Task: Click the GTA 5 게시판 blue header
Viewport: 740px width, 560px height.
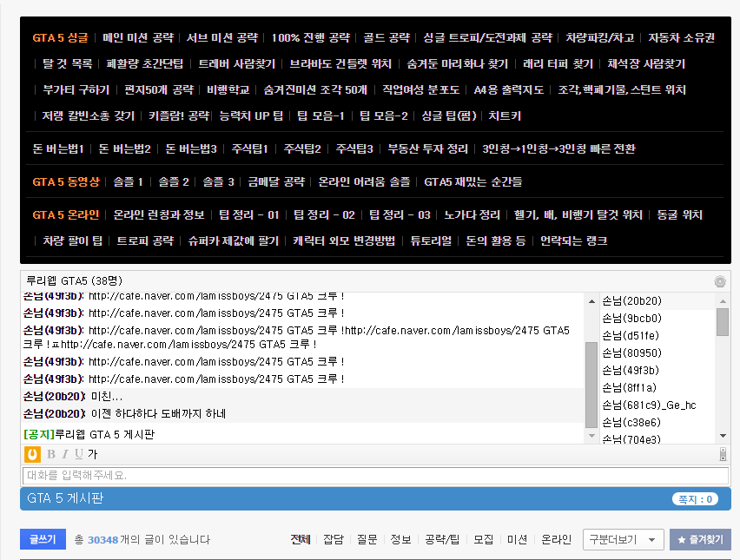Action: tap(376, 498)
